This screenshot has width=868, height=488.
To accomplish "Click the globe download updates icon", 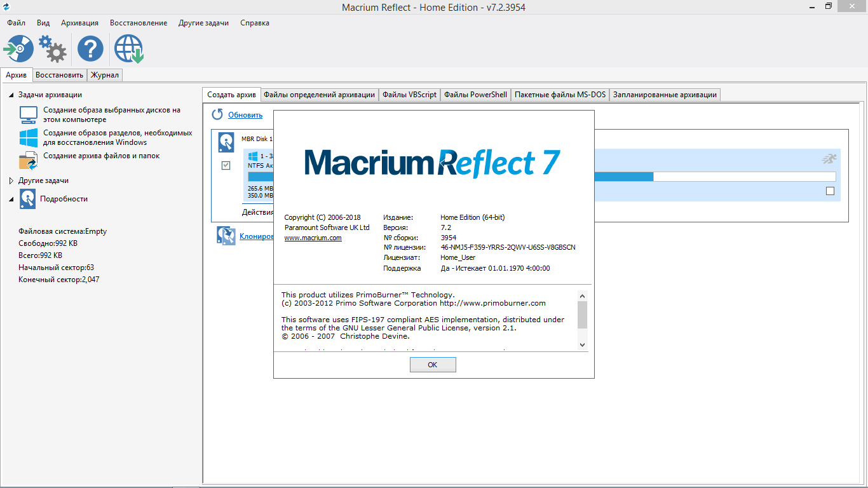I will (128, 49).
